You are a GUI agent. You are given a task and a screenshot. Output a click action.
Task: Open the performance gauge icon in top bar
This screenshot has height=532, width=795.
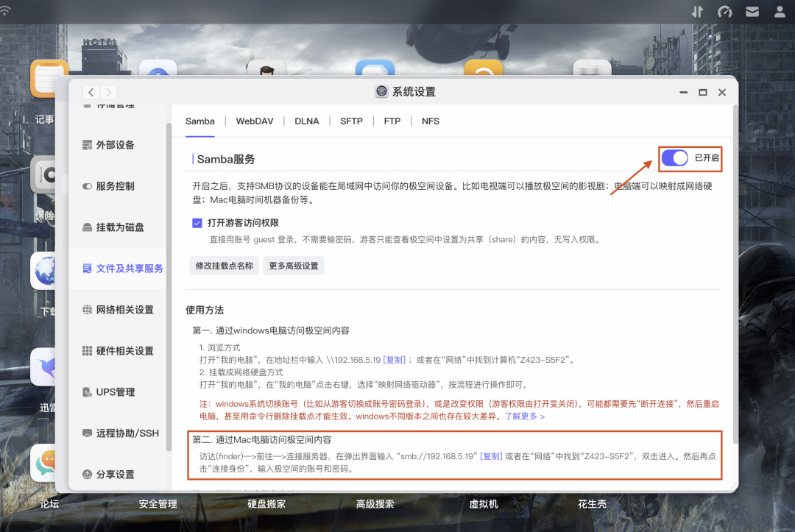point(724,12)
